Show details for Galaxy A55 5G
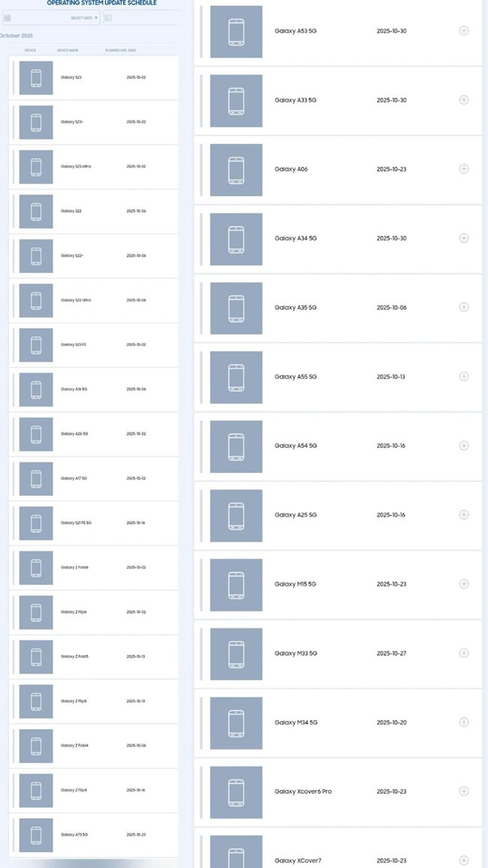Viewport: 488px width, 868px height. click(x=463, y=376)
